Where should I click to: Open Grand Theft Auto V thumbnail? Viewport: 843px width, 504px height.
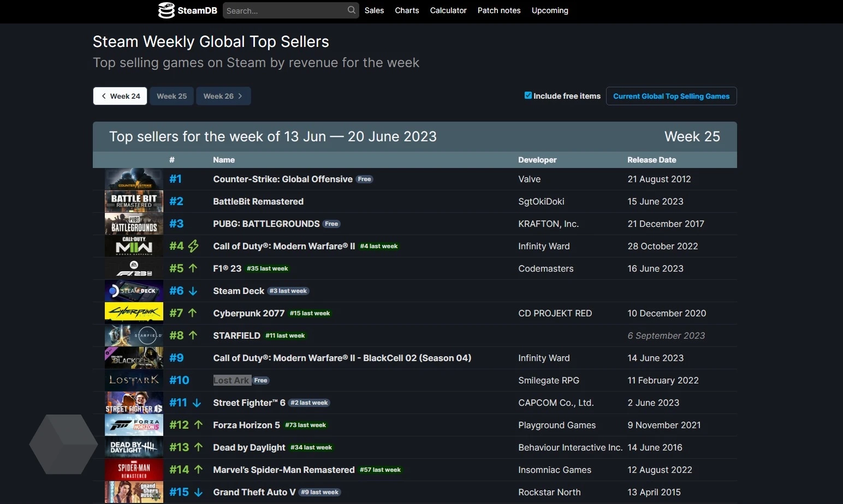click(134, 492)
